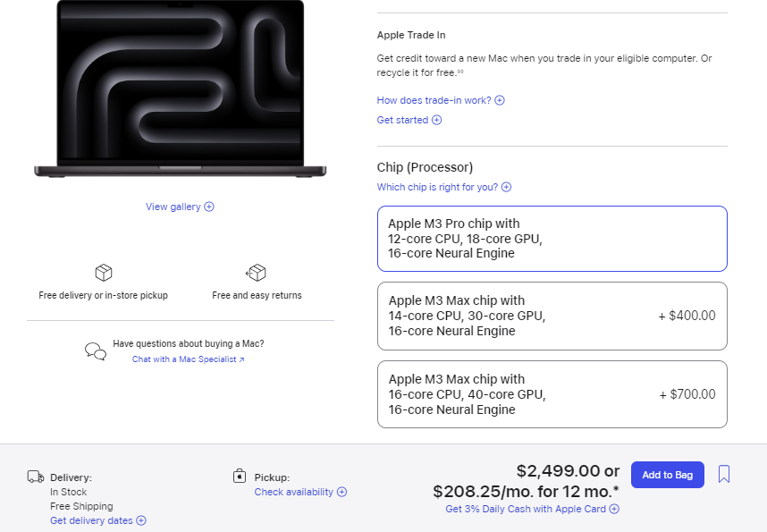Click the Delivery: label
Screen dimensions: 767x532
(71, 477)
